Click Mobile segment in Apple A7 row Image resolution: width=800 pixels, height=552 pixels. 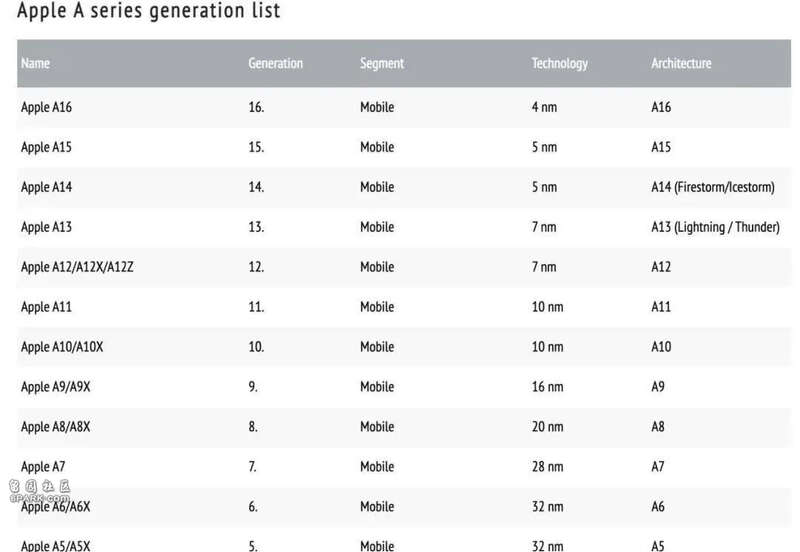[377, 466]
